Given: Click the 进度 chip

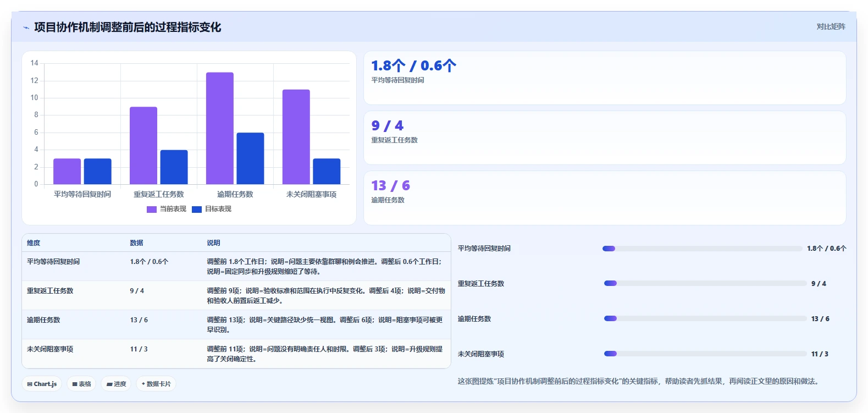Looking at the screenshot, I should 116,384.
